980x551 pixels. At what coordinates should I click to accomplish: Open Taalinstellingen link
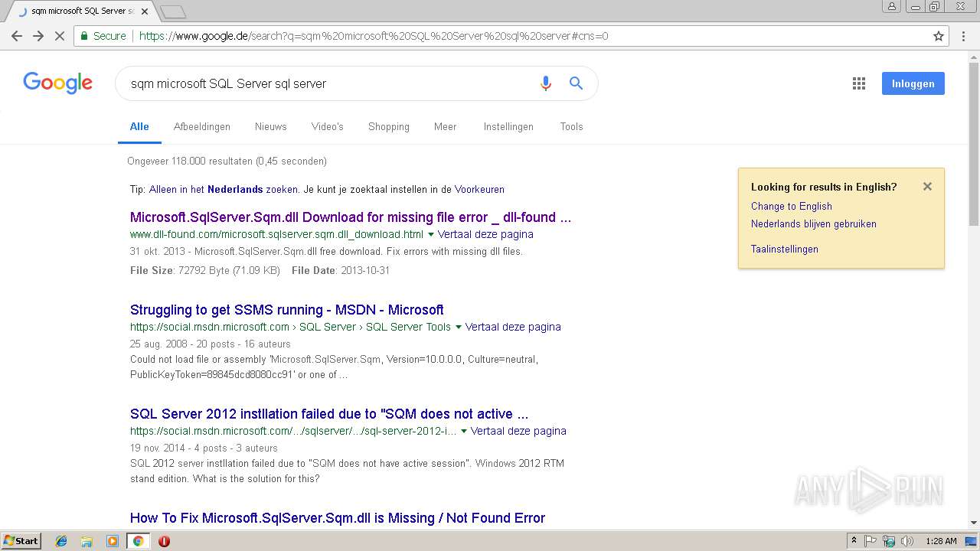[x=785, y=249]
